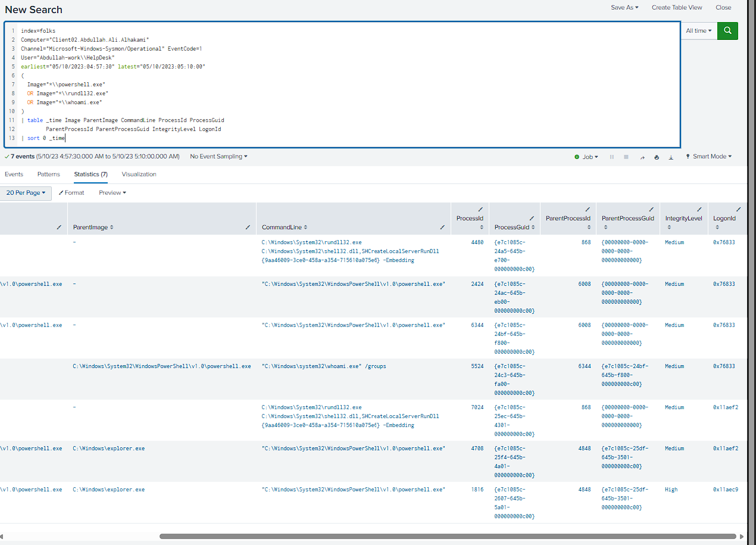Image resolution: width=756 pixels, height=545 pixels.
Task: Click ParentProcessId 6344 cell
Action: pos(585,366)
